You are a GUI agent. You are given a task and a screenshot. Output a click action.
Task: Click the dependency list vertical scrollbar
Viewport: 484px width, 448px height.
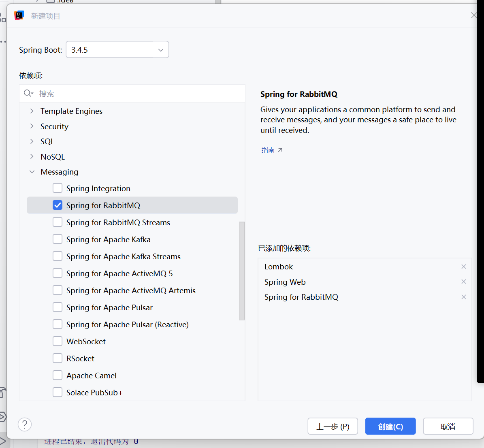pos(242,271)
